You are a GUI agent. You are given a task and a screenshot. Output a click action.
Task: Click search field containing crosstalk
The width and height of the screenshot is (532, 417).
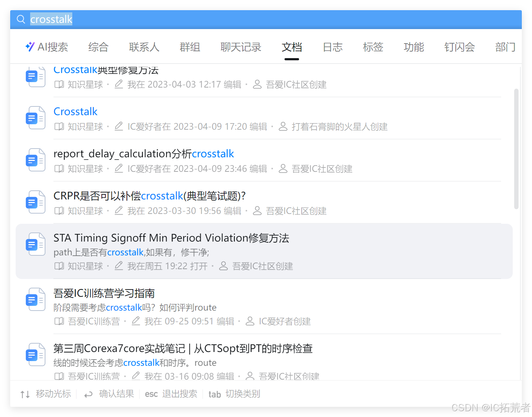click(266, 19)
